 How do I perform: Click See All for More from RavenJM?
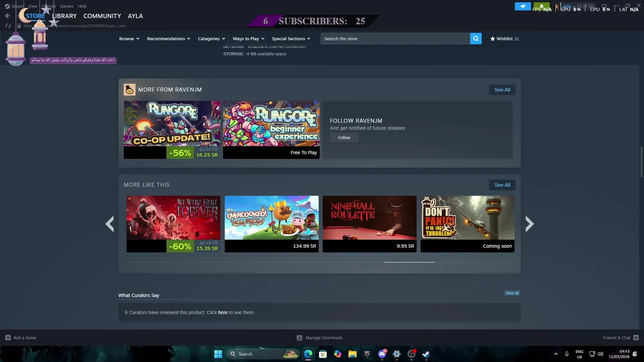tap(502, 89)
